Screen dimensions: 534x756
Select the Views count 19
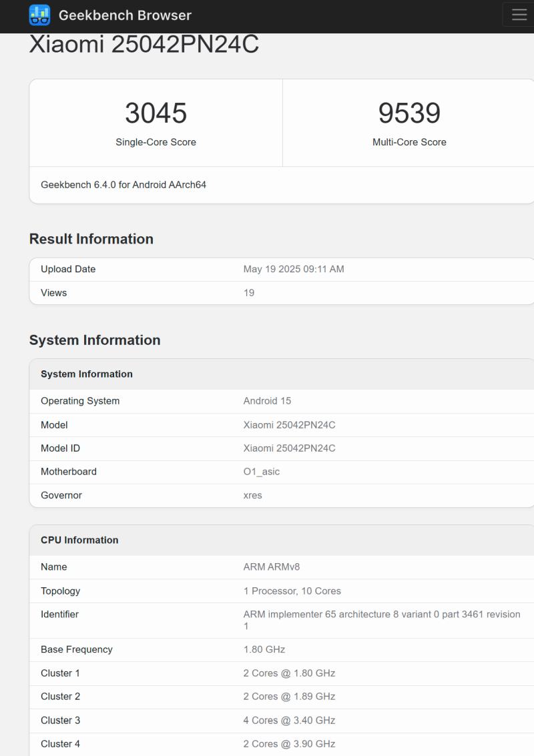pos(249,293)
